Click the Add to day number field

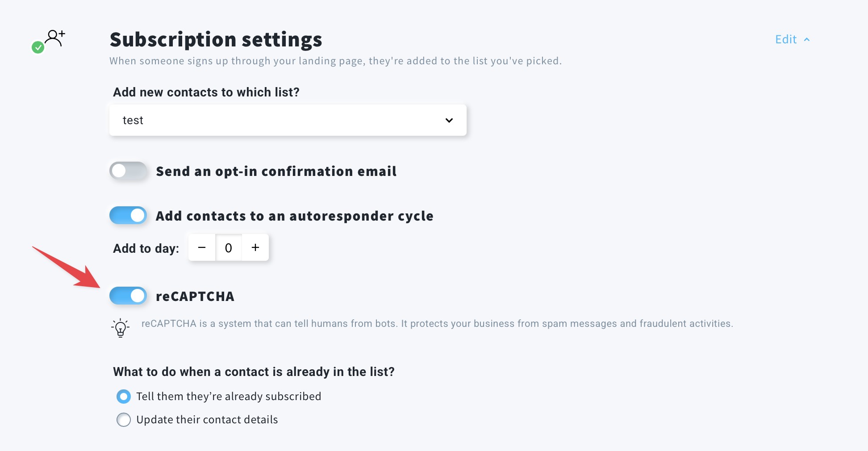pos(229,247)
